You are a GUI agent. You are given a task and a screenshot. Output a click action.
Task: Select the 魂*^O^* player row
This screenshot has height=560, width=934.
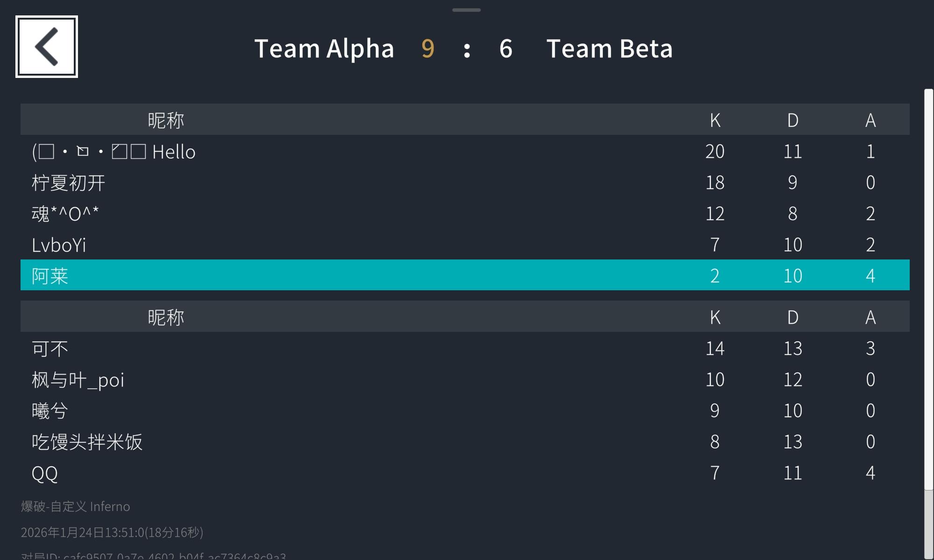(x=465, y=213)
